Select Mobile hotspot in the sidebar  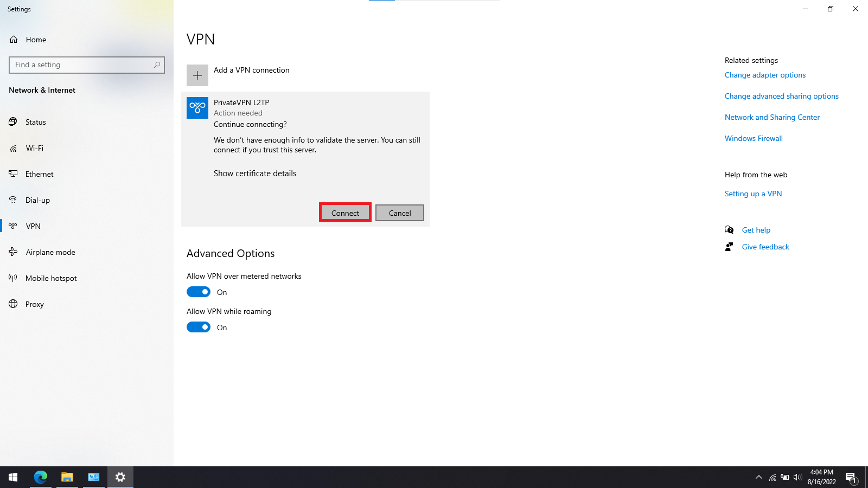pos(51,278)
